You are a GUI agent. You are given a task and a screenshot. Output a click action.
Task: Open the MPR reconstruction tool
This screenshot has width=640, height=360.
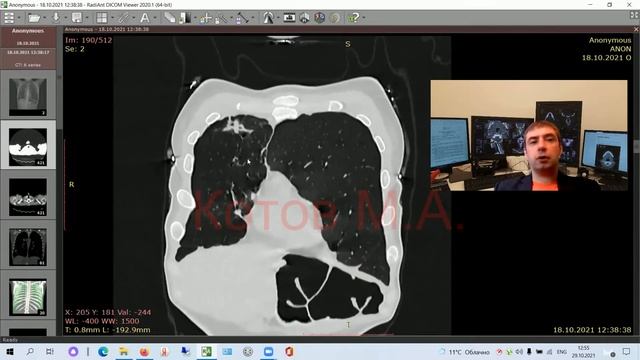click(x=289, y=18)
